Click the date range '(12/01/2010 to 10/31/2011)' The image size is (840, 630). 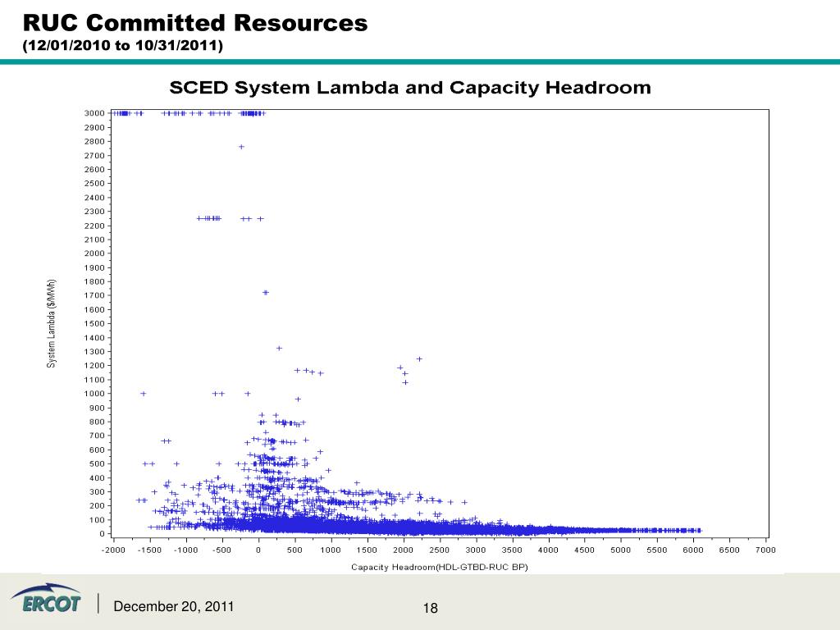[123, 46]
